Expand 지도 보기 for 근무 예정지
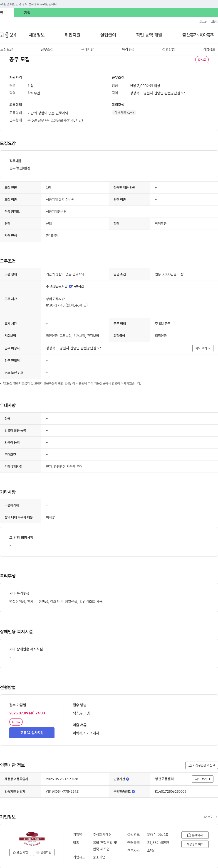The width and height of the screenshot is (218, 868). pos(203,348)
